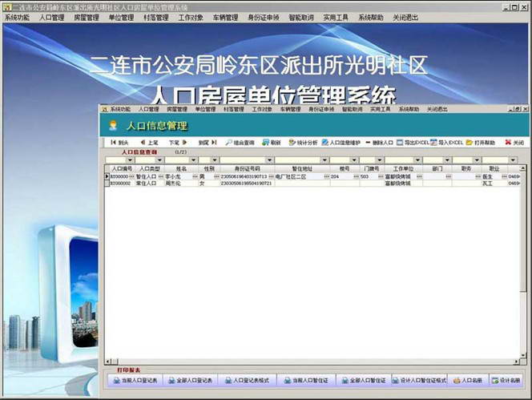This screenshot has width=532, height=400.
Task: Click the 瓦工 occupation cell
Action: [x=494, y=183]
